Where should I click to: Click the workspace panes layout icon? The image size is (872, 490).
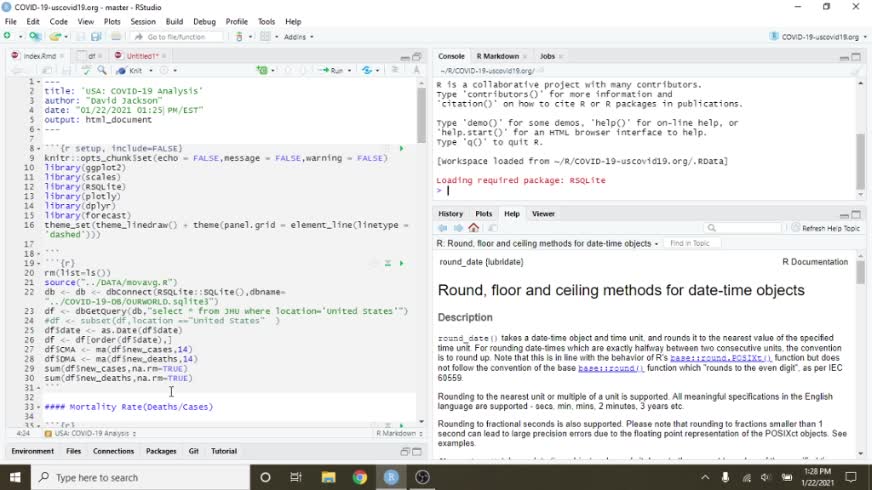point(265,37)
